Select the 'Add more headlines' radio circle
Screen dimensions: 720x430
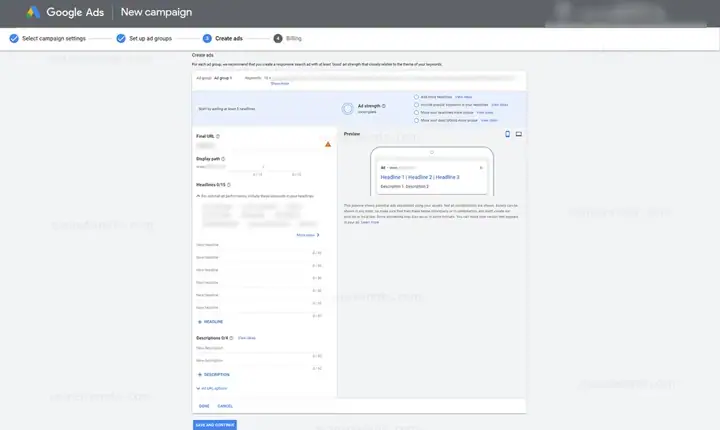point(416,97)
